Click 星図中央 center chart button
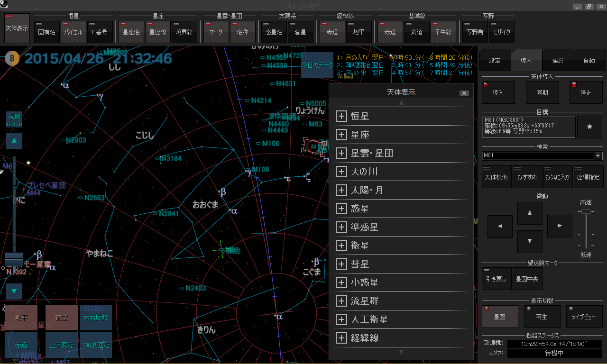This screenshot has width=607, height=364. (x=527, y=279)
